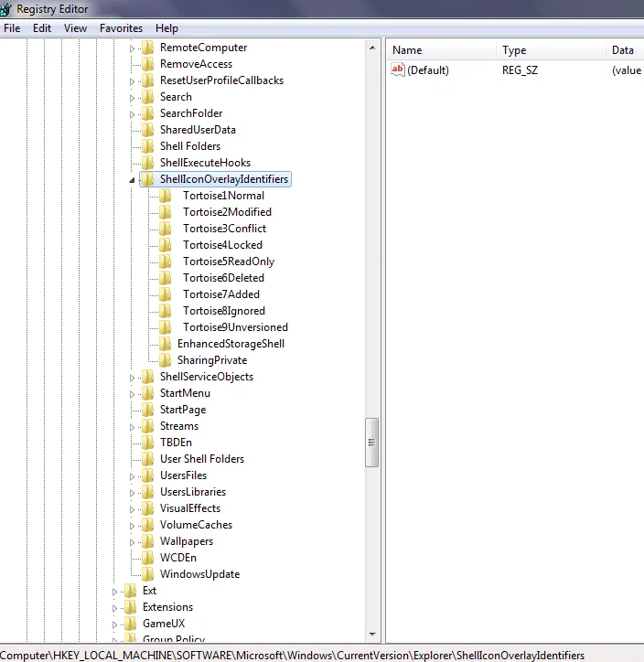
Task: Click the REG_SZ type cell
Action: [520, 70]
